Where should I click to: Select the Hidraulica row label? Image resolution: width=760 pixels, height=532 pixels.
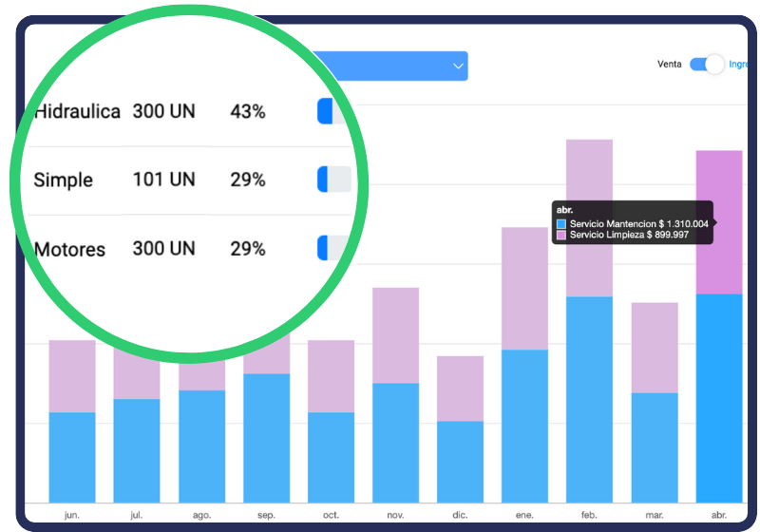tap(77, 111)
